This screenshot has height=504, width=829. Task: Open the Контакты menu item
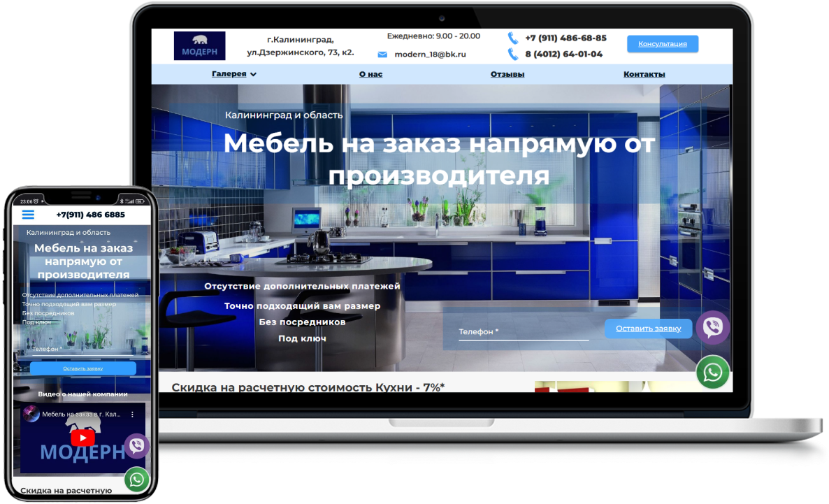(x=644, y=74)
